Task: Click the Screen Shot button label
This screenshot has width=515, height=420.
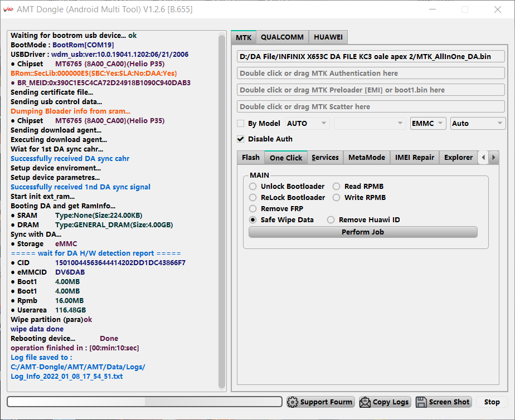Action: pos(449,402)
